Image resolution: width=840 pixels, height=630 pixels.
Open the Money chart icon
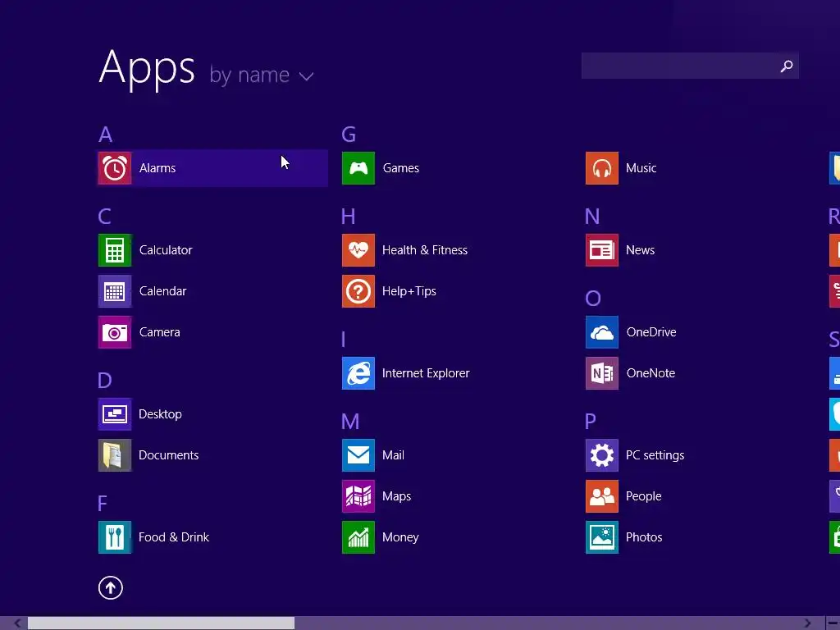(x=358, y=537)
